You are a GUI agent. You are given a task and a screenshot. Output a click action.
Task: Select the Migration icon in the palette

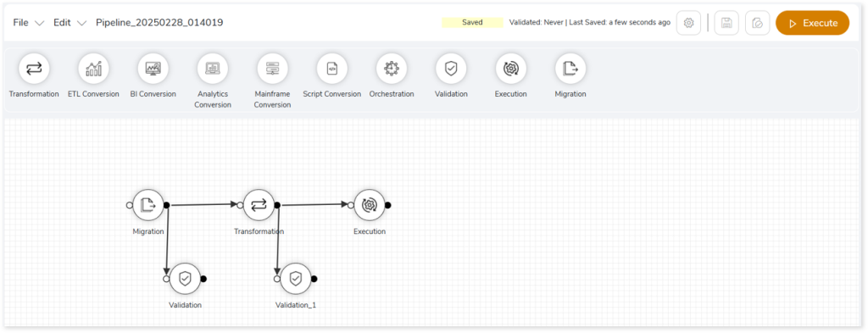pyautogui.click(x=570, y=69)
